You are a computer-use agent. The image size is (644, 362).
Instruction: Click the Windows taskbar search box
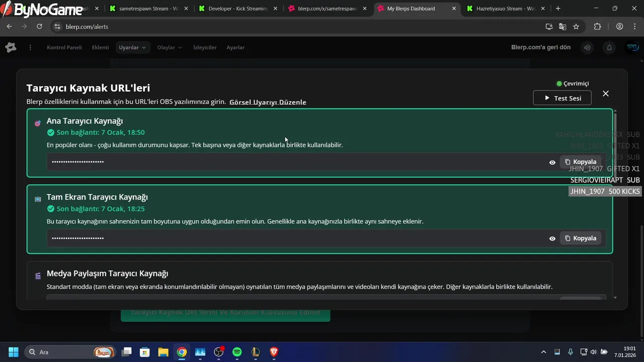[69, 352]
